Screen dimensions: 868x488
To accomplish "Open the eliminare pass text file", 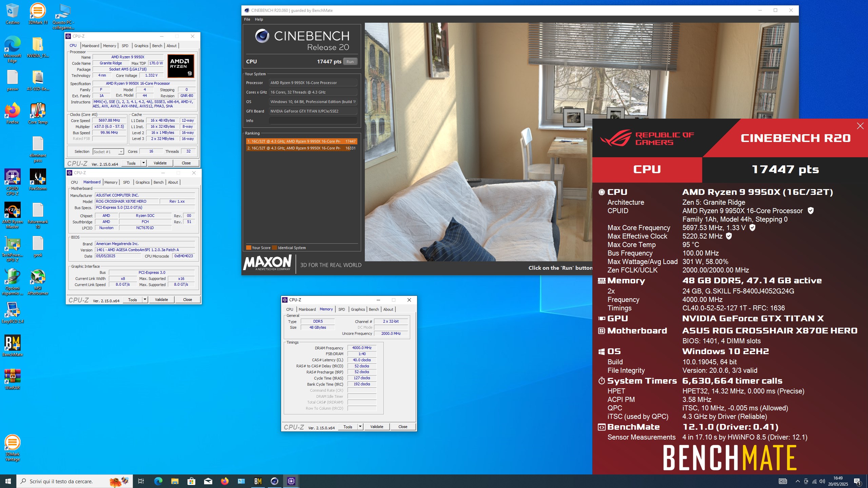I will (x=38, y=149).
